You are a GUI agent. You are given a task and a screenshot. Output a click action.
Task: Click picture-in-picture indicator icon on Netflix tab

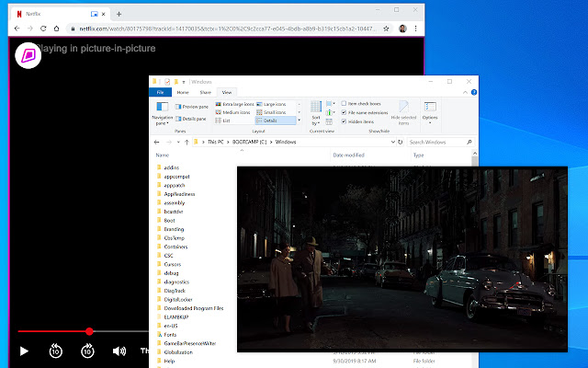(x=94, y=14)
